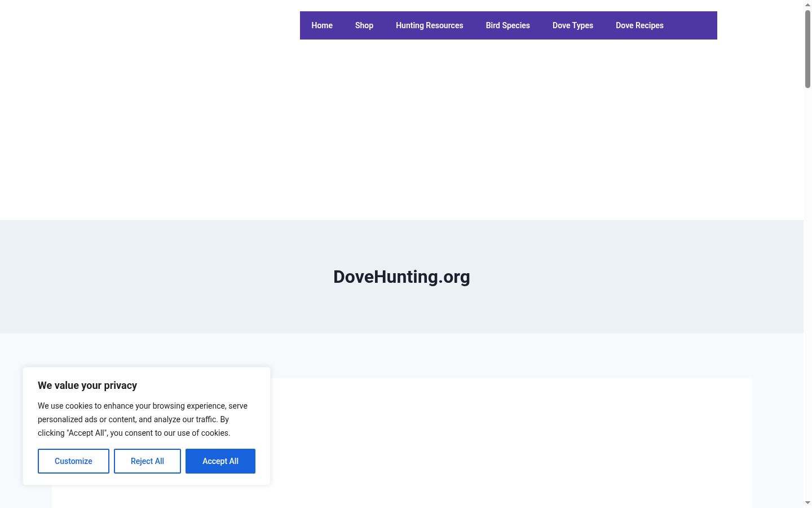
Task: Click the Customize cookie button
Action: coord(73,461)
